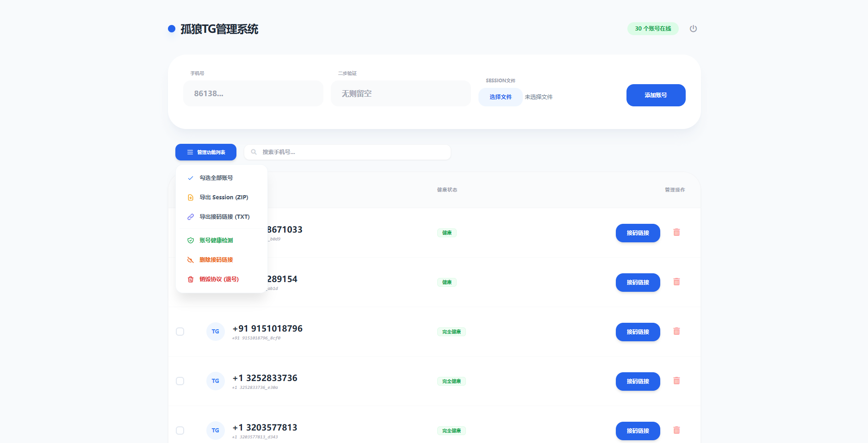Select the checkbox for +1 3252833736
This screenshot has height=443, width=868.
pyautogui.click(x=180, y=381)
